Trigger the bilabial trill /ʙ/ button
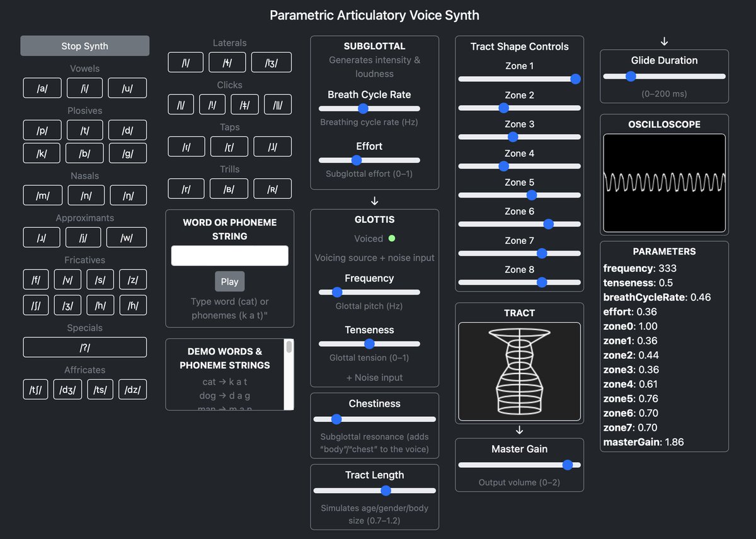This screenshot has height=539, width=756. (229, 189)
